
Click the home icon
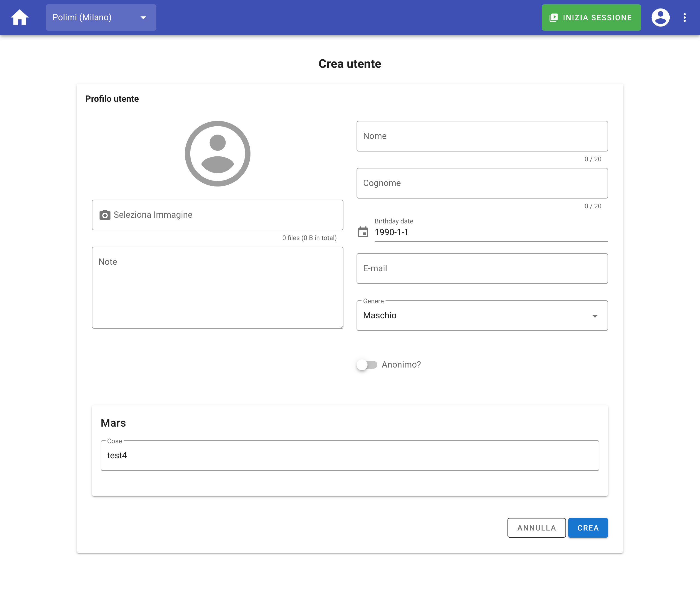(x=19, y=18)
